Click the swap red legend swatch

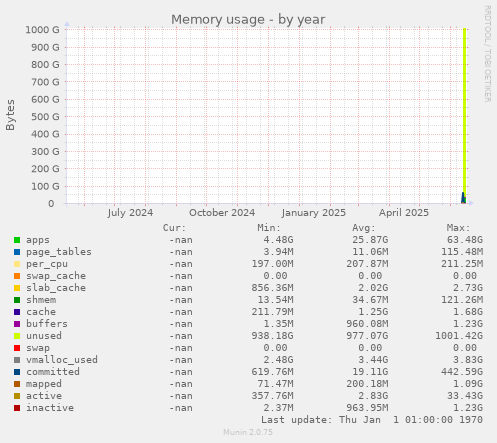click(17, 348)
